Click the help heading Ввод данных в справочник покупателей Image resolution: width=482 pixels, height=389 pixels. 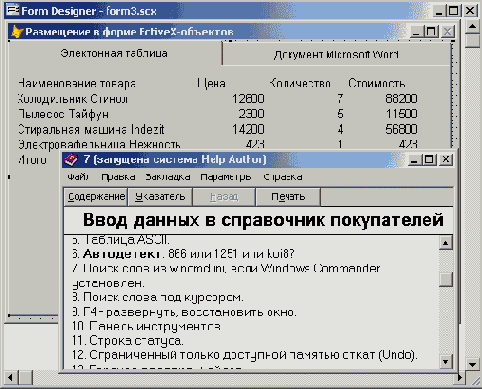click(263, 220)
